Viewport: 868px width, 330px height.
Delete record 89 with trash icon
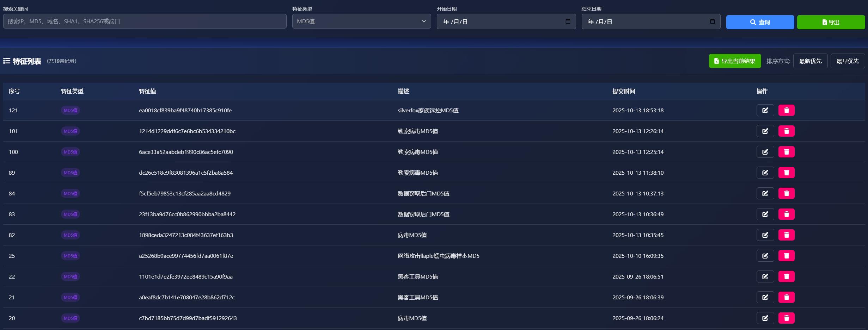point(786,173)
